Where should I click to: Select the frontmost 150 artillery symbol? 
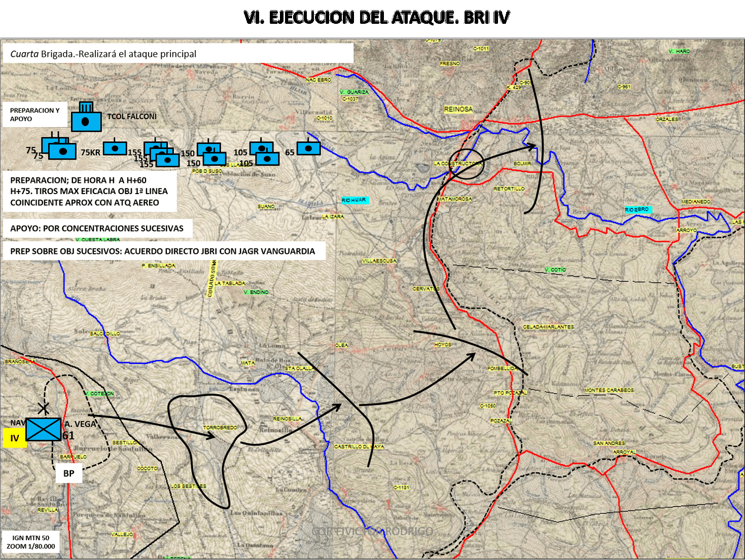coord(215,159)
